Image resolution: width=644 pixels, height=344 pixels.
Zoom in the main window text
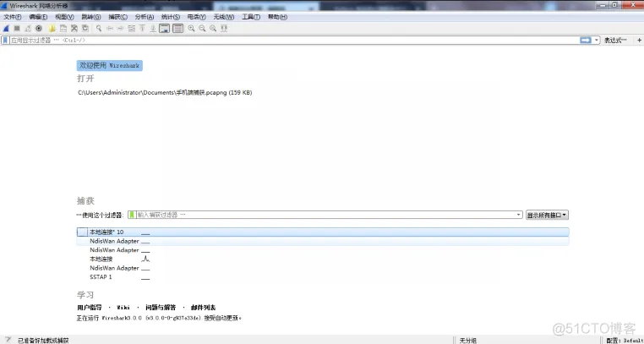click(x=191, y=29)
